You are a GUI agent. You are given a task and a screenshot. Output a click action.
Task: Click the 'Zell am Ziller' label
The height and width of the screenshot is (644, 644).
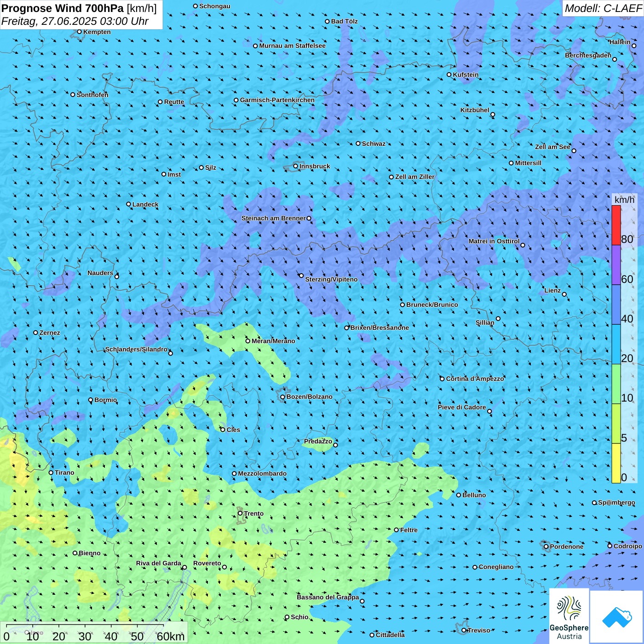(x=414, y=177)
